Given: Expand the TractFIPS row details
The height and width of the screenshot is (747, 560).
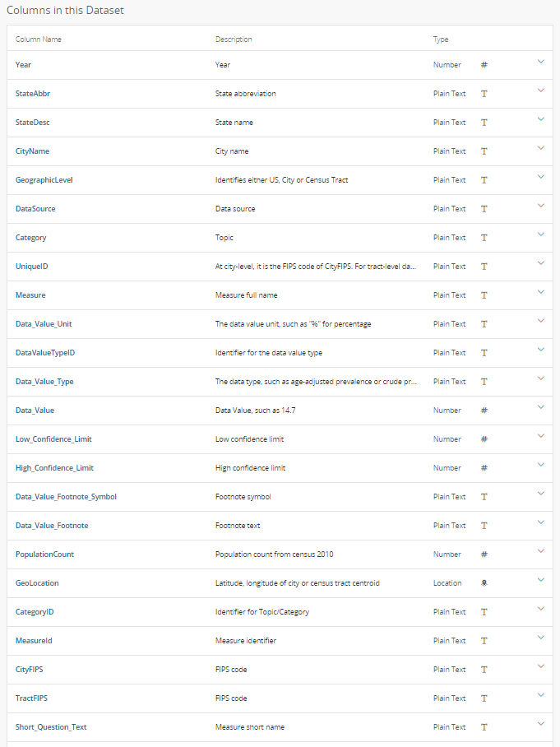Looking at the screenshot, I should 540,695.
